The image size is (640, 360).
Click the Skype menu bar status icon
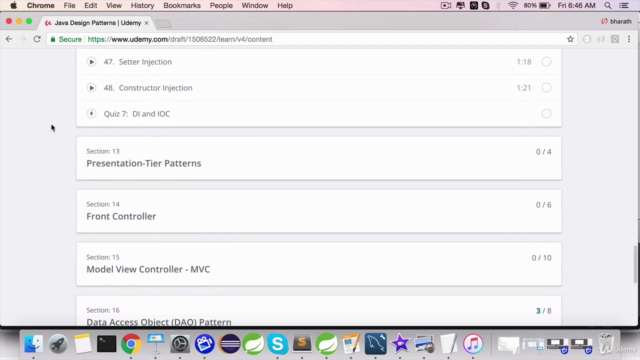pos(485,6)
